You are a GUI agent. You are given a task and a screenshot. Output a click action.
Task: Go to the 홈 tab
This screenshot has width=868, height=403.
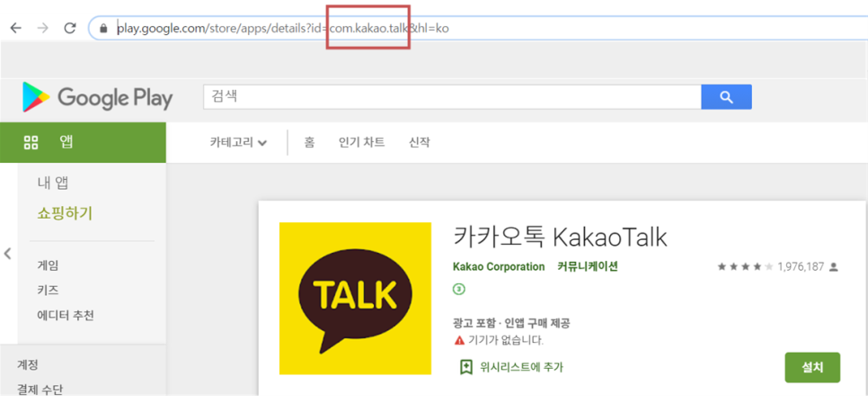[309, 142]
